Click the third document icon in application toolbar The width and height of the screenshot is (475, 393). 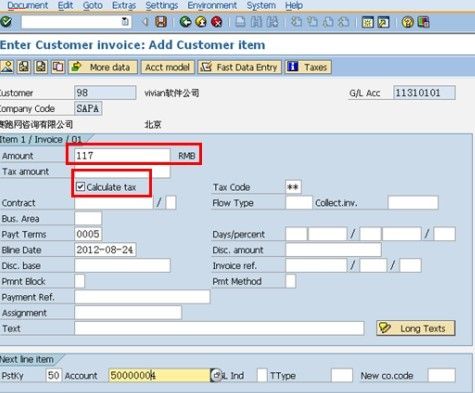[41, 67]
